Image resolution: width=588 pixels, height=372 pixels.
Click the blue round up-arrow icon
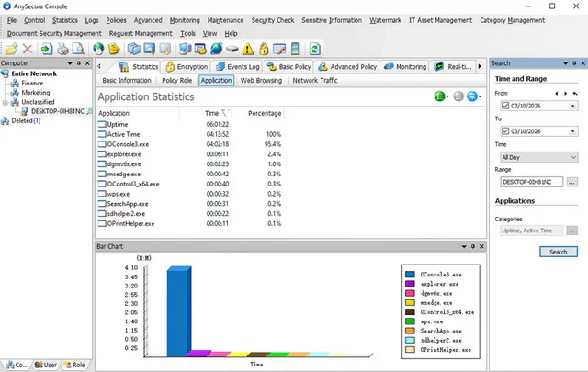(472, 96)
